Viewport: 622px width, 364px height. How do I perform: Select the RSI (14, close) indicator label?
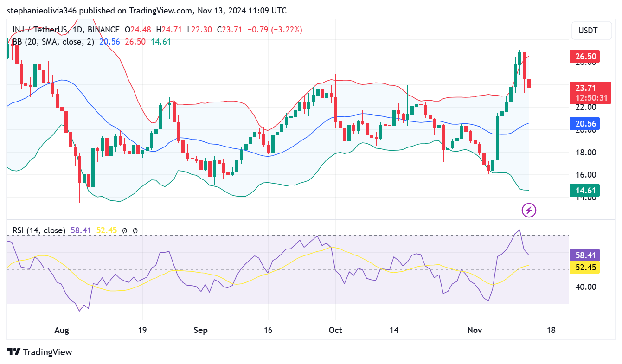pyautogui.click(x=39, y=230)
